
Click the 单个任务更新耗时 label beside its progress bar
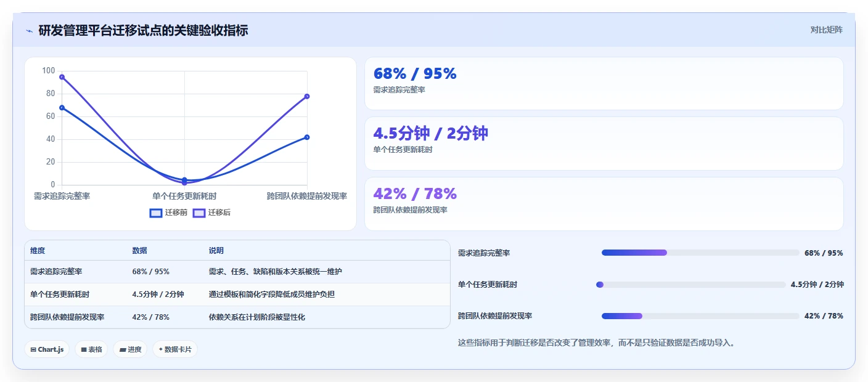(x=488, y=285)
